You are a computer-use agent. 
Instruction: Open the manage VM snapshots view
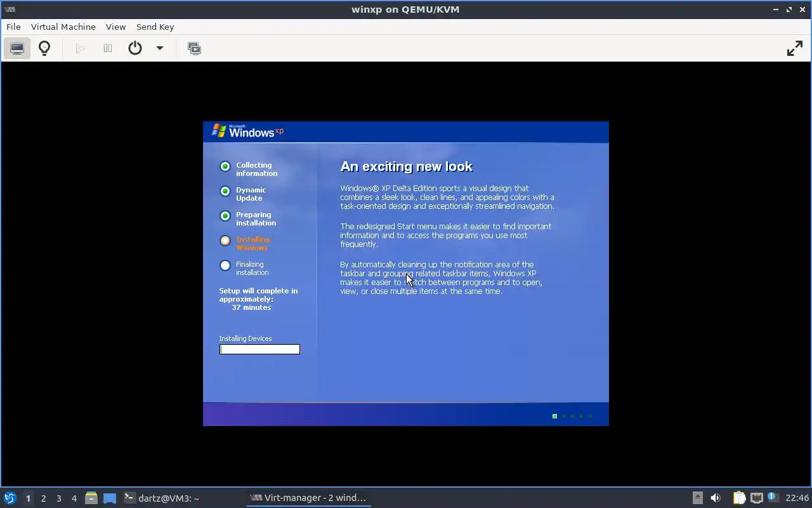tap(195, 48)
